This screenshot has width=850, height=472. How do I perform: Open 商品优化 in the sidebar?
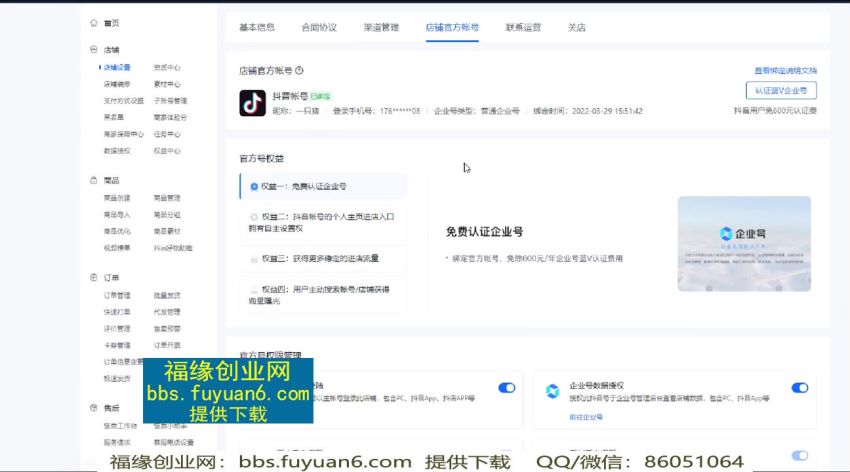pos(117,231)
